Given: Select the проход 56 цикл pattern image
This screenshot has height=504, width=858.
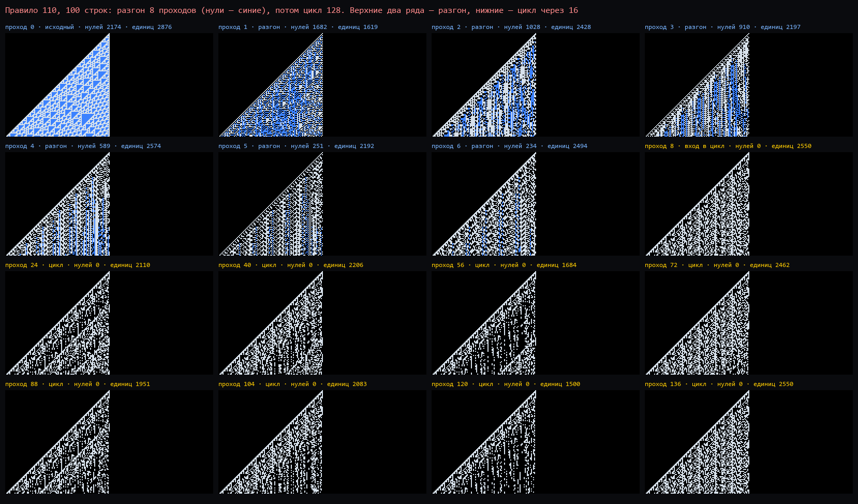Looking at the screenshot, I should pos(536,323).
